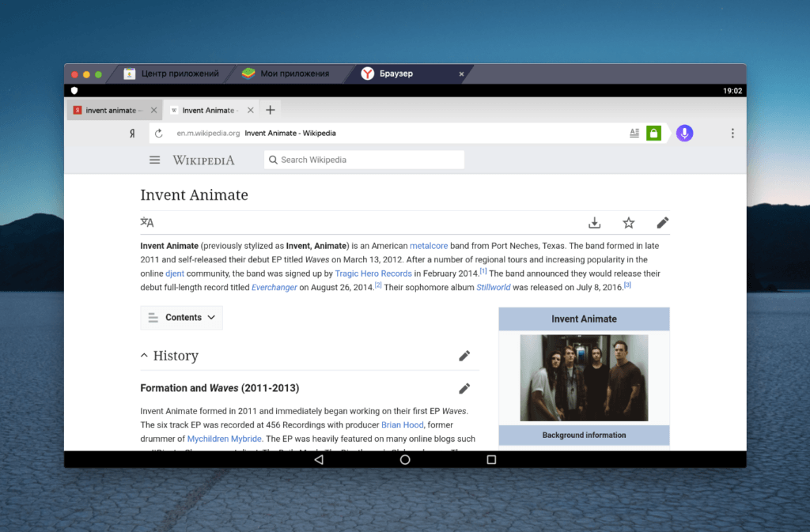
Task: Click citation reference [3]
Action: pos(627,285)
